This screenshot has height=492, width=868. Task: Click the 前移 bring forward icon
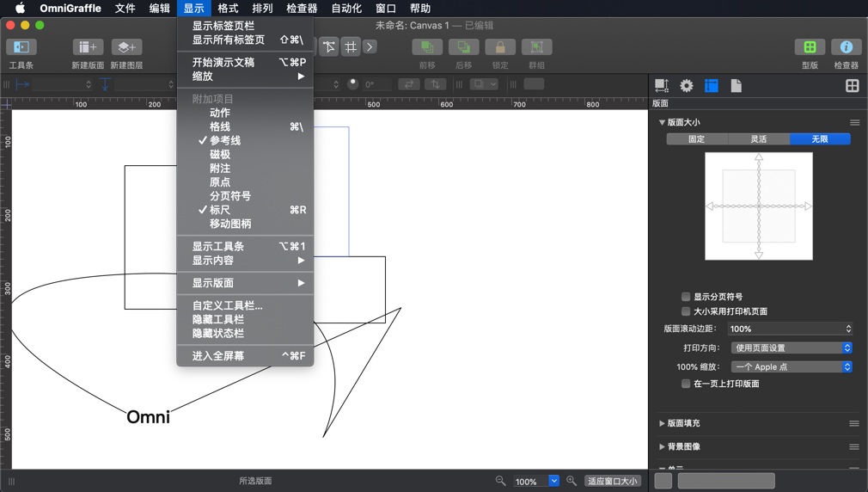coord(427,47)
